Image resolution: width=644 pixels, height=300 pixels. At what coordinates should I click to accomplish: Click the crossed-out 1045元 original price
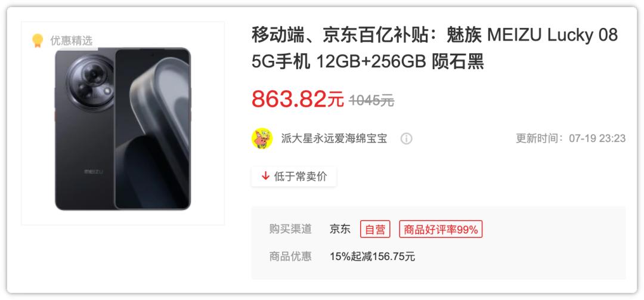tap(371, 100)
